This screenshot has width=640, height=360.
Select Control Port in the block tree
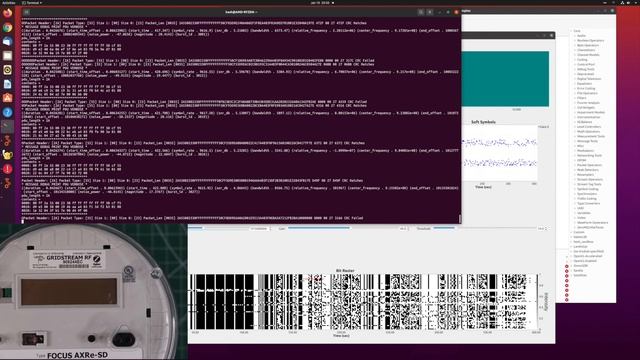586,64
